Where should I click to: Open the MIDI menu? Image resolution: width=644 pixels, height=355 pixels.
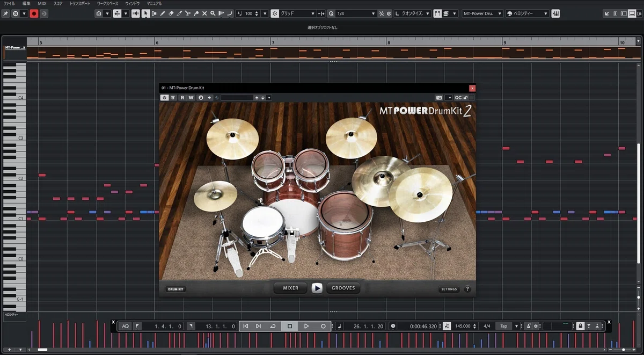42,3
